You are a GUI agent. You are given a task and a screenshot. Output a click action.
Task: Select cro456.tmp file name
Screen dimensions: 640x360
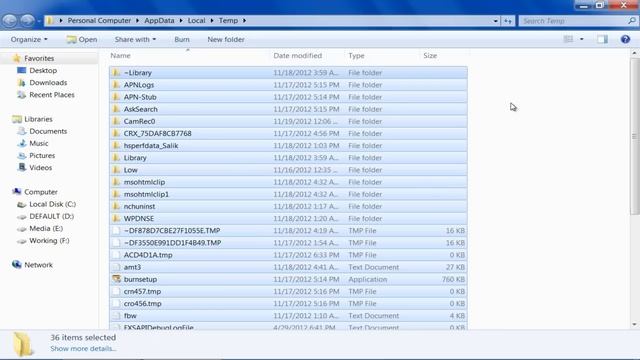tap(142, 304)
